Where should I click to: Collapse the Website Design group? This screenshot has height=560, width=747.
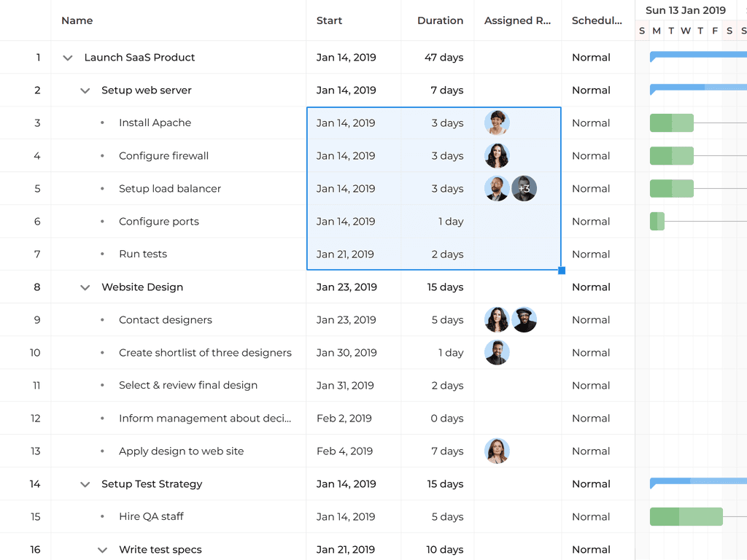[85, 287]
